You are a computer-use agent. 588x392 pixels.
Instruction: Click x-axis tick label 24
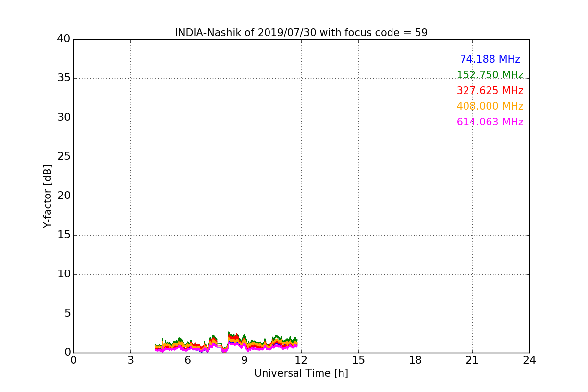click(529, 360)
